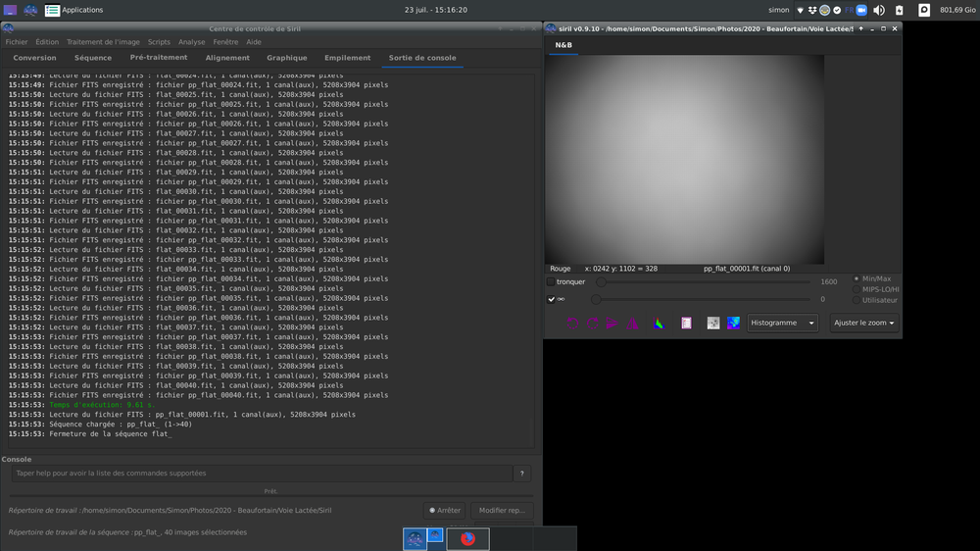Click the checkmark status tray icon
The image size is (980, 551).
(837, 10)
